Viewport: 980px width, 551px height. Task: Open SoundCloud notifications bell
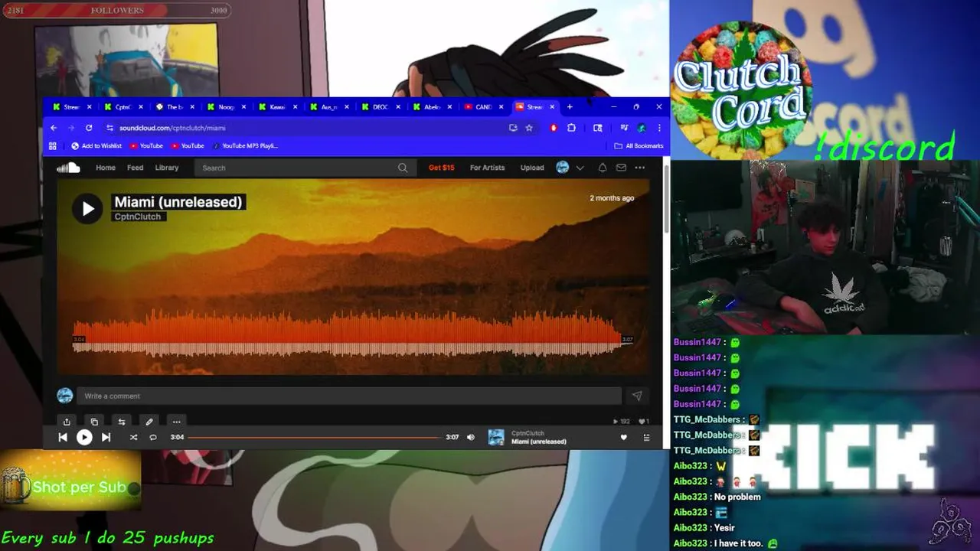603,168
